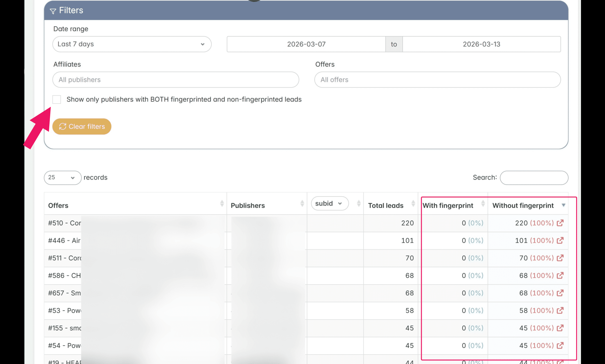Sort by With fingerprint column arrows
The image size is (605, 364).
[483, 204]
